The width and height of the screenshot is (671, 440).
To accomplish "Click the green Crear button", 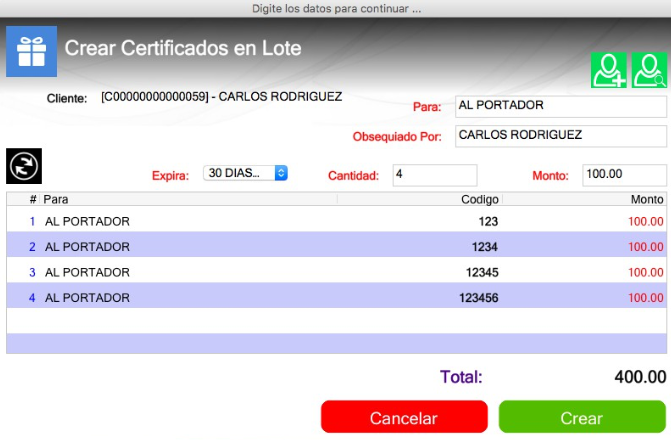I will [x=582, y=417].
